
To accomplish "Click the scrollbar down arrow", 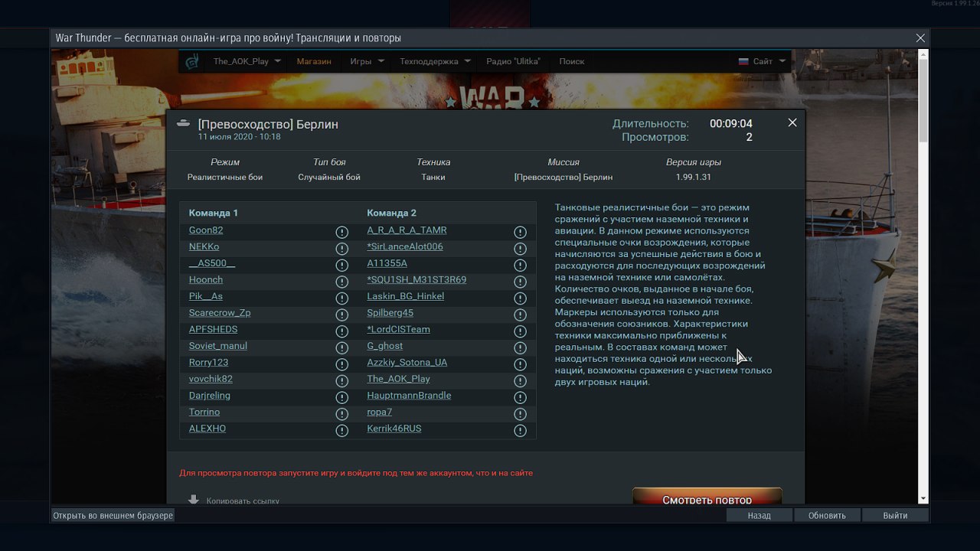I will point(923,498).
